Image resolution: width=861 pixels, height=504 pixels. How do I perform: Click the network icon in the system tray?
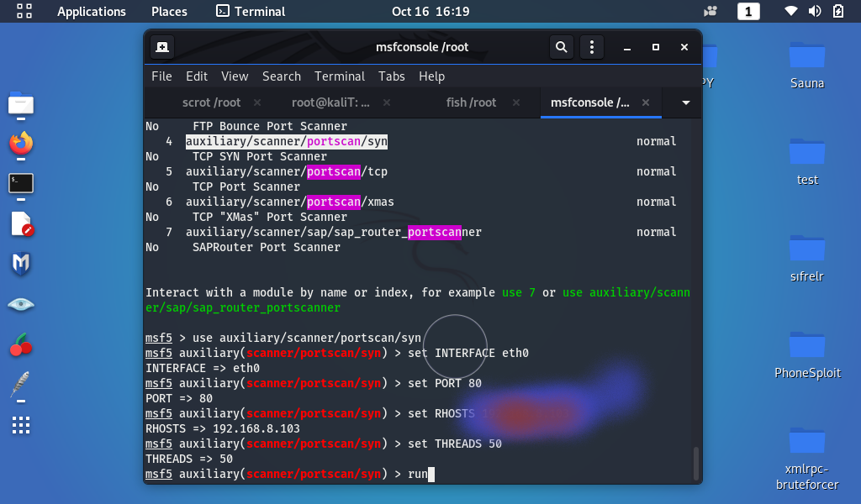791,12
